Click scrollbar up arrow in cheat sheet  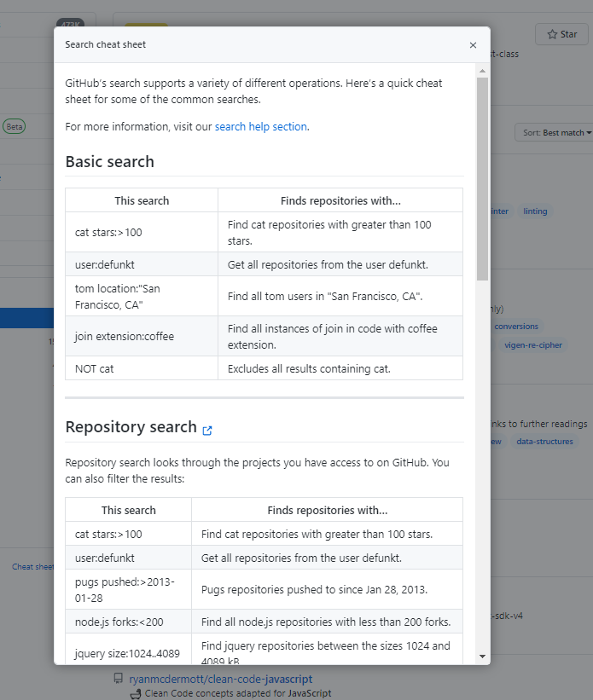(x=482, y=70)
